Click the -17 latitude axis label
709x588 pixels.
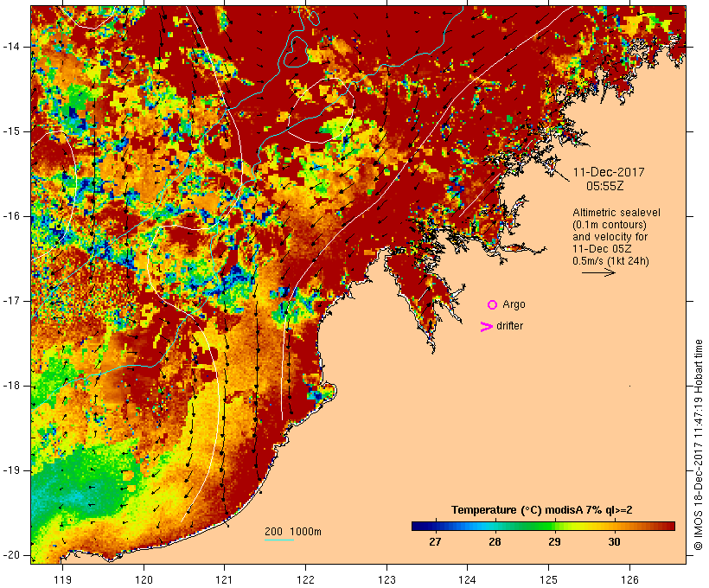pos(11,301)
